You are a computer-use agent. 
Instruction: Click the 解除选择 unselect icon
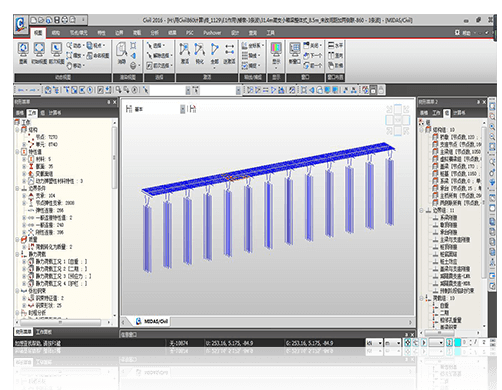click(x=150, y=55)
